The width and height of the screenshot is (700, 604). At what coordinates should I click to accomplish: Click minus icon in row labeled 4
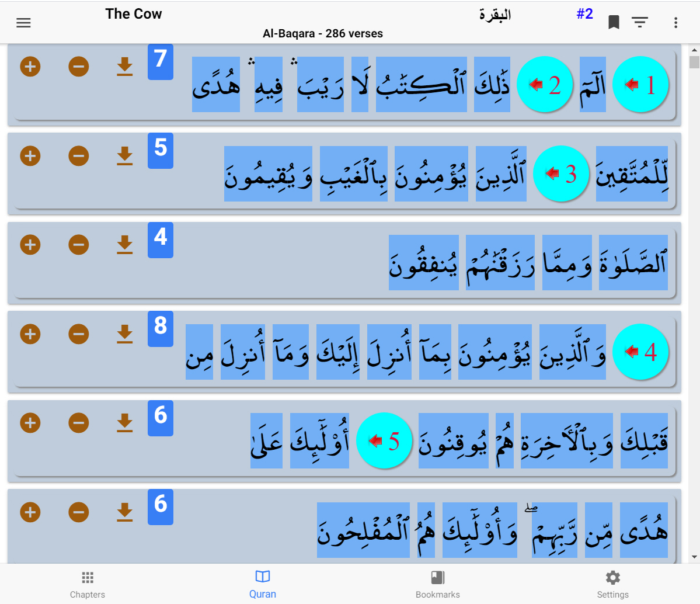tap(78, 245)
